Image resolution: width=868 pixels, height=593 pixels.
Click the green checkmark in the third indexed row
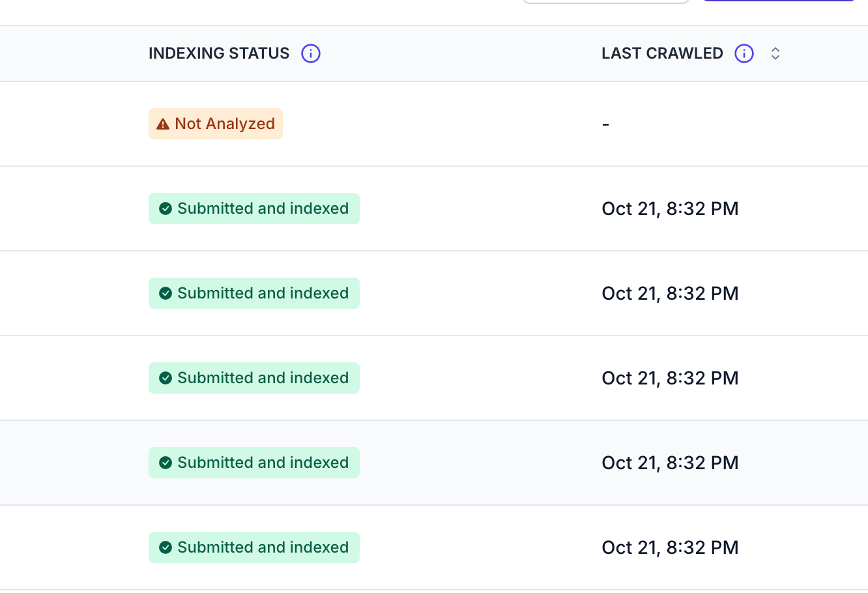(166, 378)
